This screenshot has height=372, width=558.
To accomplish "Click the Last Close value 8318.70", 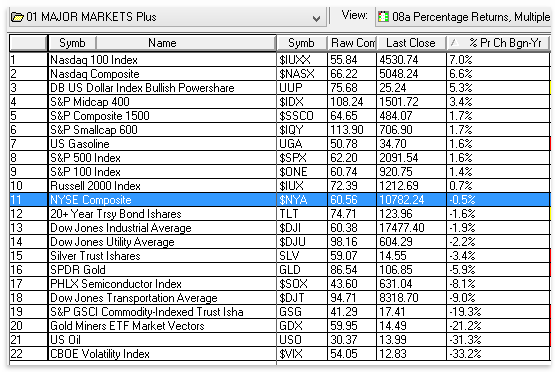I will point(411,298).
